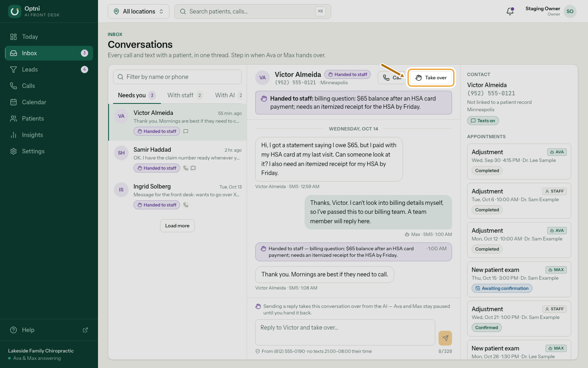Click phone icon on Ingrid Solberg row
588x368 pixels.
(x=186, y=205)
